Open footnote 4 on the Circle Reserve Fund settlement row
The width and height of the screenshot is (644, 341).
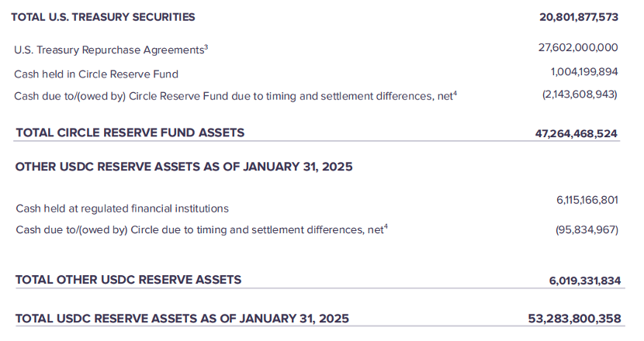click(x=455, y=93)
